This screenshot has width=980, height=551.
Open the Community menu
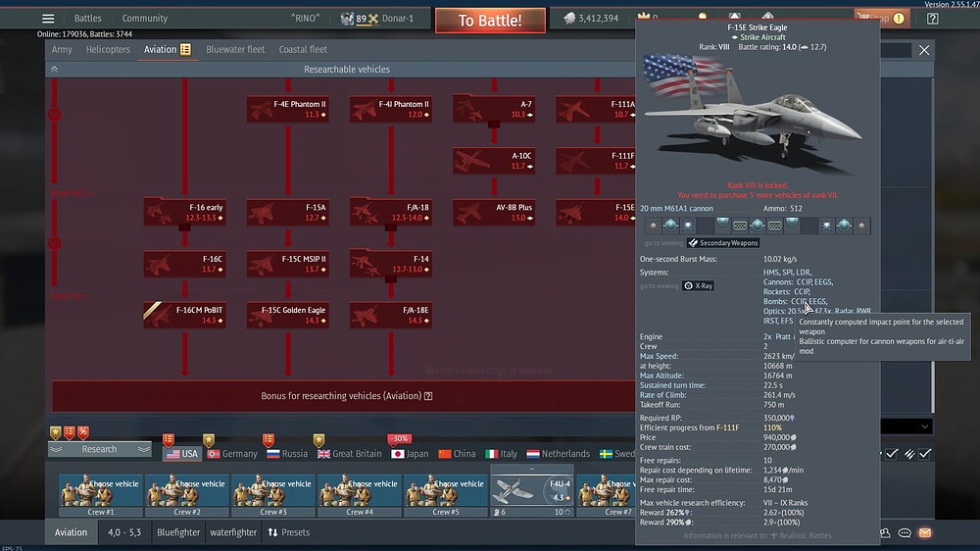(x=144, y=19)
